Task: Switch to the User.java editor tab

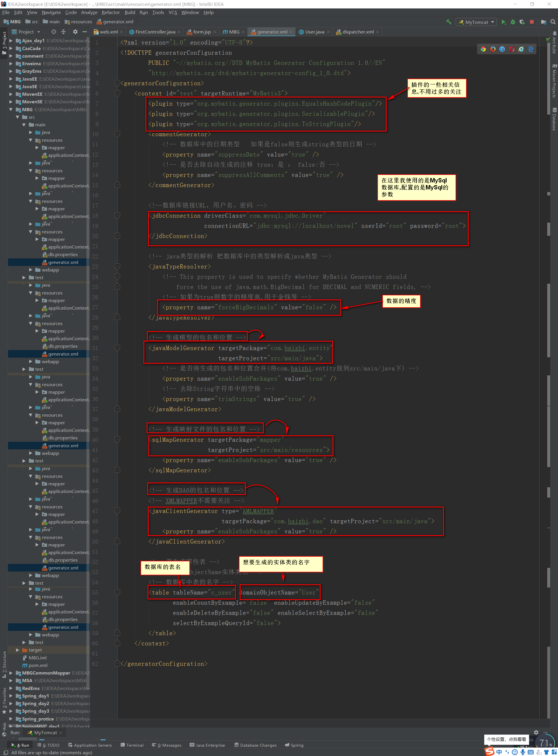Action: [x=314, y=32]
